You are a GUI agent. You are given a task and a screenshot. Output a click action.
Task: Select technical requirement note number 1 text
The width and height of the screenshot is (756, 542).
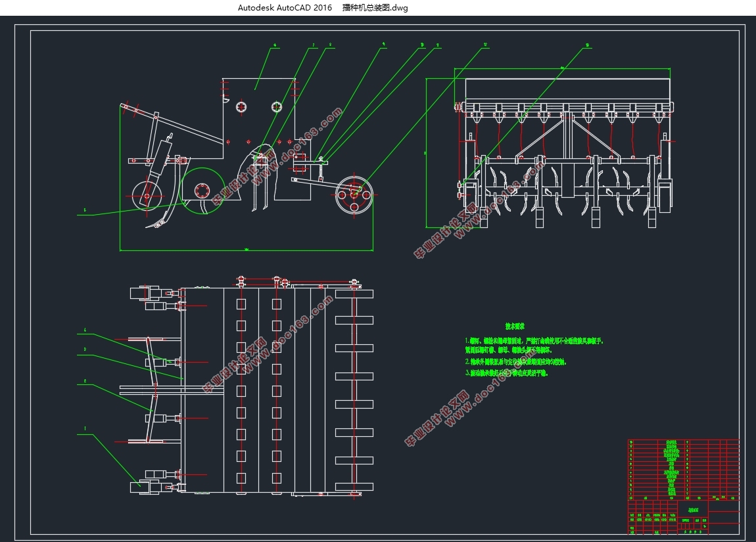(534, 345)
